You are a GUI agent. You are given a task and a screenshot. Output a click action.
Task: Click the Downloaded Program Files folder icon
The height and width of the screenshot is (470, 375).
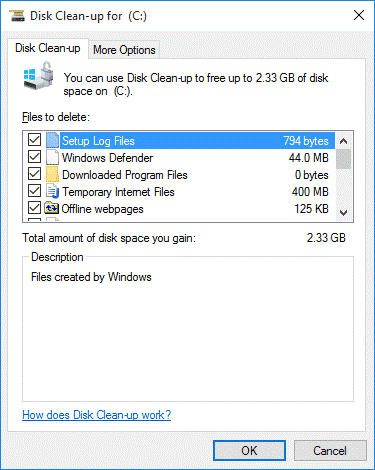click(x=52, y=175)
